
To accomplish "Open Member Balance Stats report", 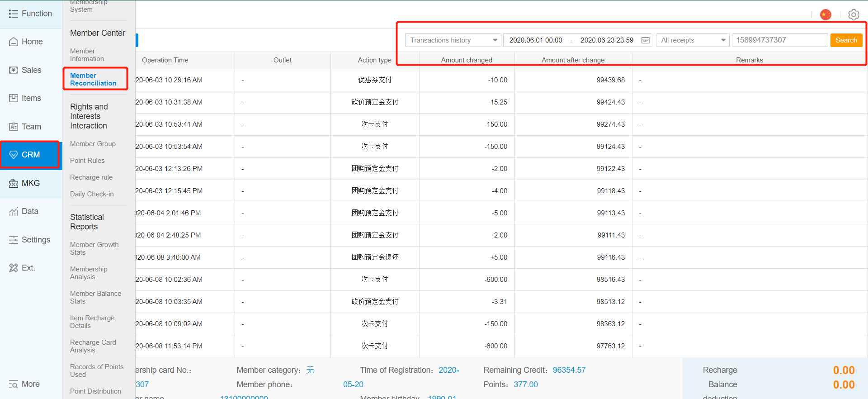I will click(96, 298).
